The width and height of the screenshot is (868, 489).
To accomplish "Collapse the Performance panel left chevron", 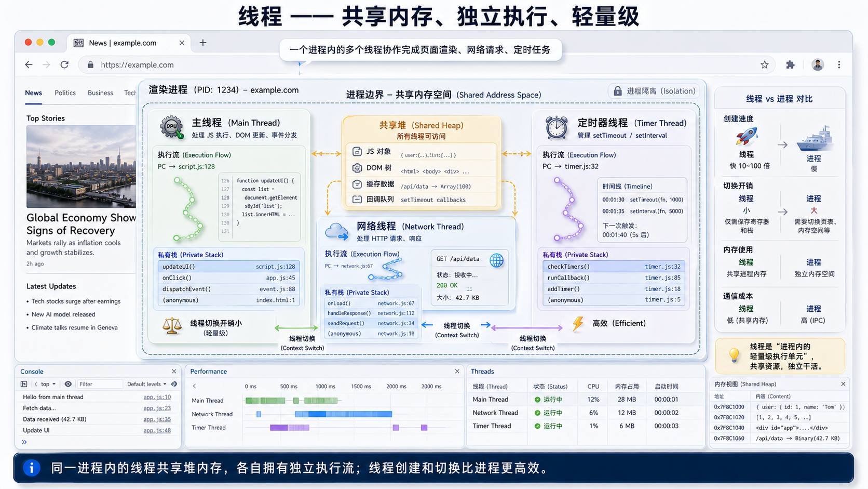I will [x=194, y=386].
